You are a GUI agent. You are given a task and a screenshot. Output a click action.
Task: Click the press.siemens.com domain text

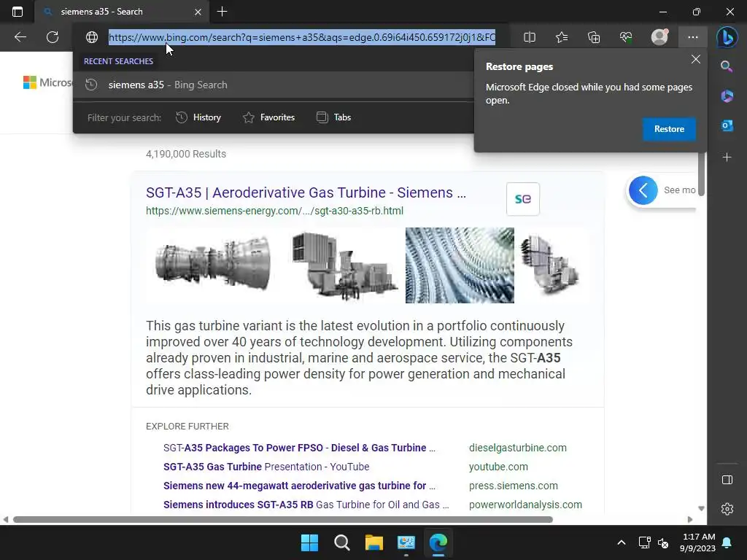tap(513, 486)
